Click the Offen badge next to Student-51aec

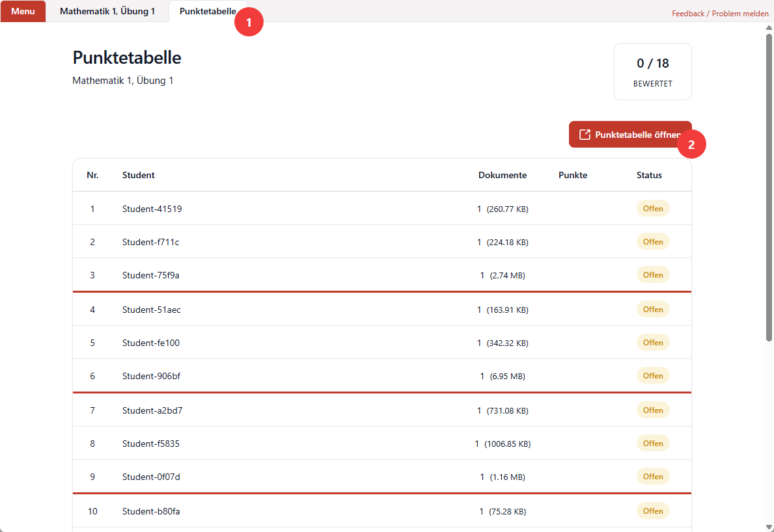pos(652,309)
